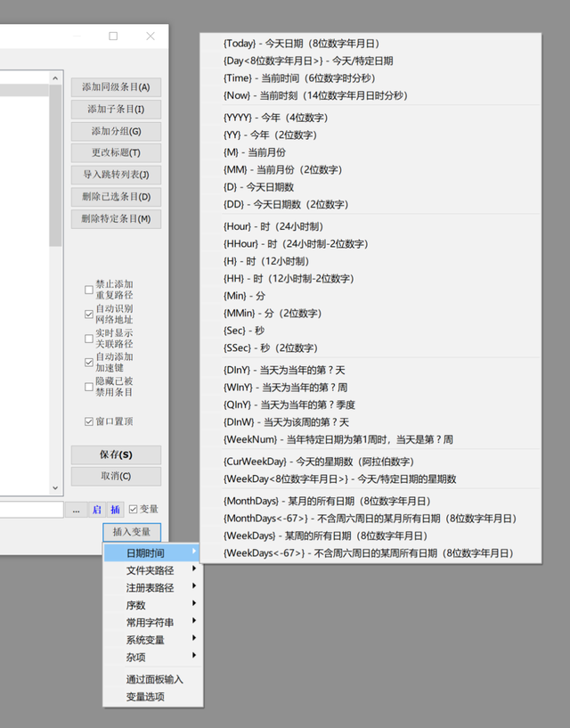Insert the {DD} two-digit day variable
570x728 pixels.
370,205
